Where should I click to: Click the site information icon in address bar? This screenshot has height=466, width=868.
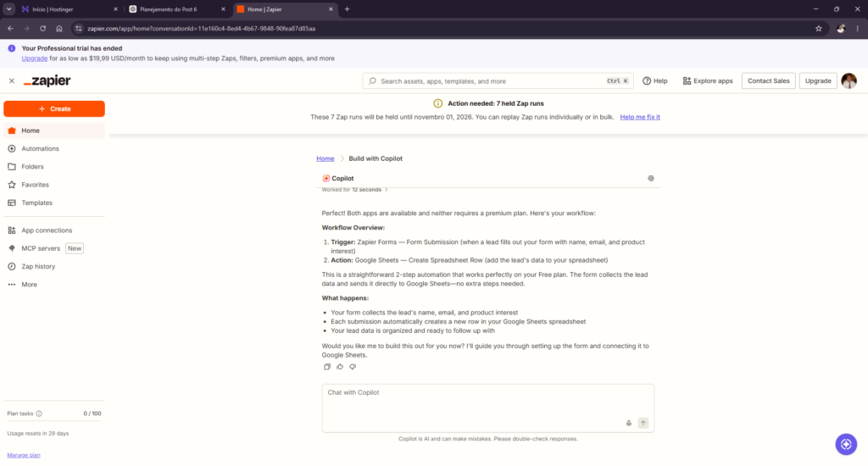coord(79,29)
